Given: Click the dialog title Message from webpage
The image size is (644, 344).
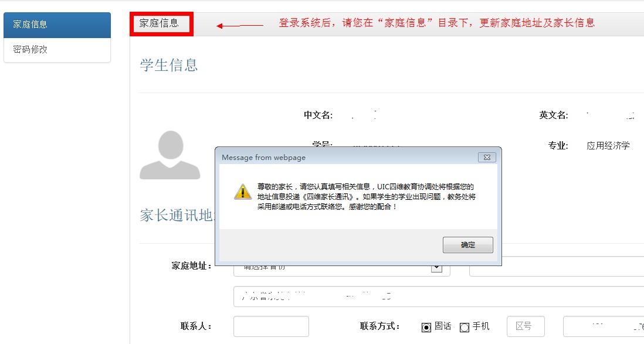Looking at the screenshot, I should (263, 157).
